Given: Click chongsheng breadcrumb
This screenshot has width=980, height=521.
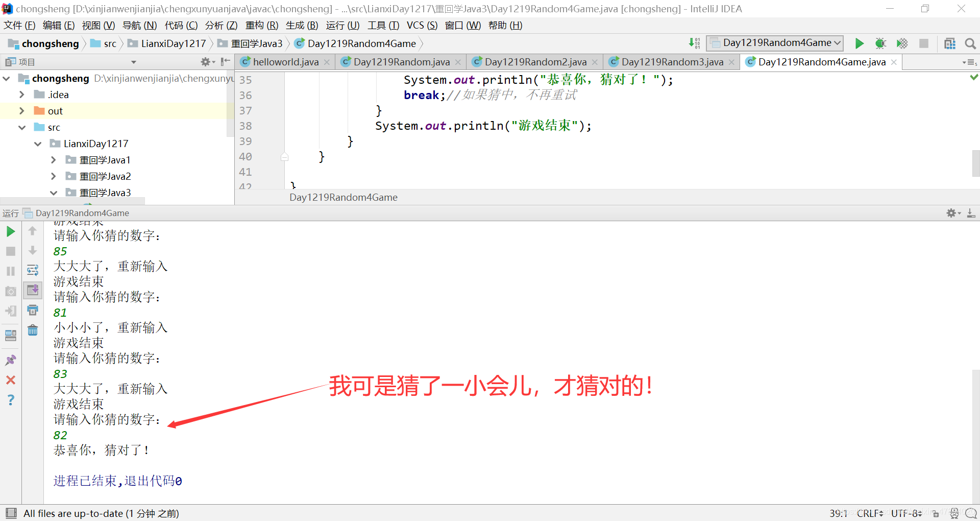Looking at the screenshot, I should 44,43.
